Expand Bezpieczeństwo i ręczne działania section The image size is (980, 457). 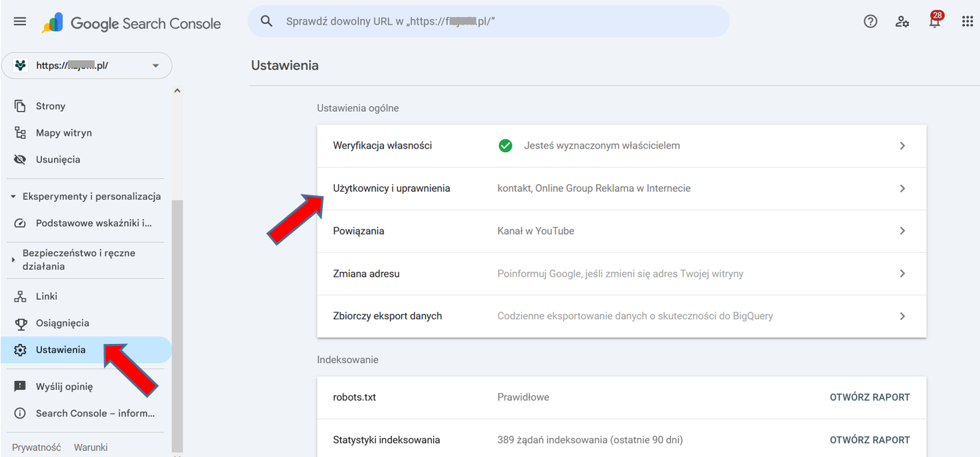click(x=13, y=260)
